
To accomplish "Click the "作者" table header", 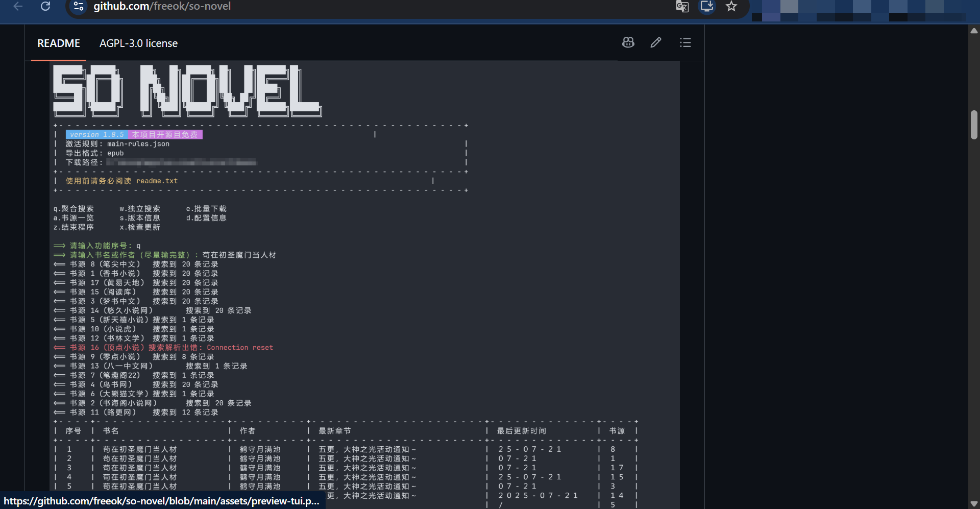I will tap(248, 431).
